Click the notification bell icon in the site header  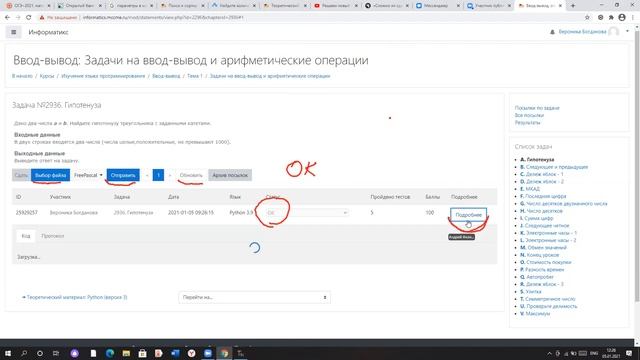(x=552, y=32)
